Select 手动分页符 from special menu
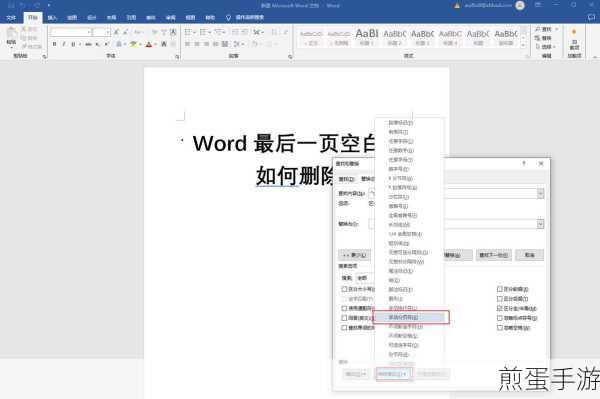Screen dimensions: 600x399 coord(410,317)
